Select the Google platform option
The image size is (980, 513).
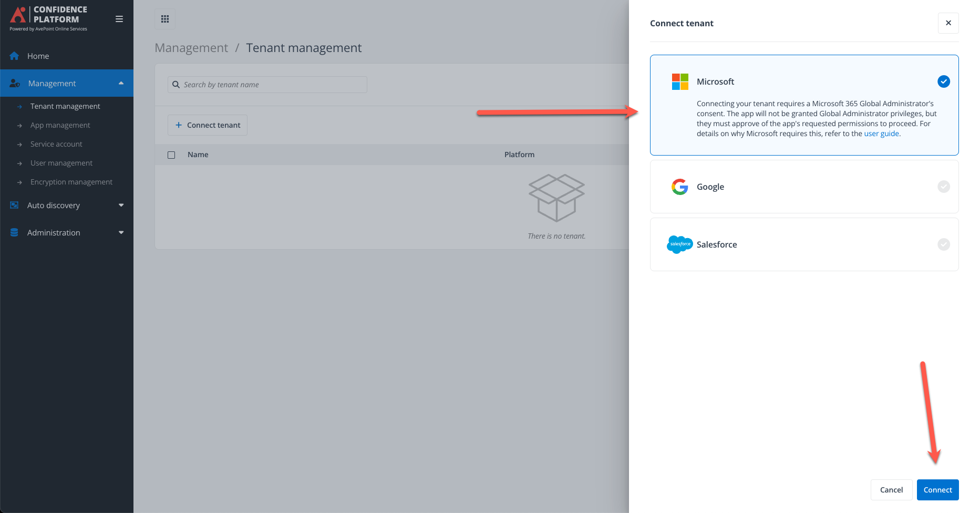(804, 187)
